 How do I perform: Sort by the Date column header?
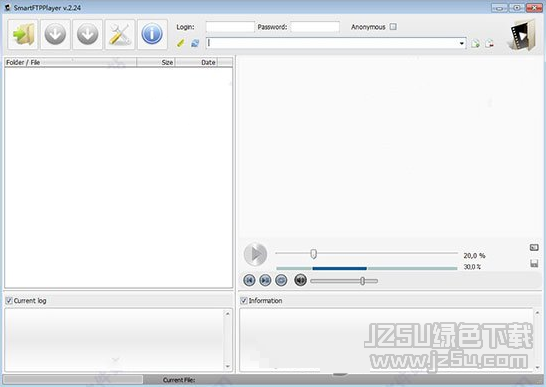click(x=196, y=62)
